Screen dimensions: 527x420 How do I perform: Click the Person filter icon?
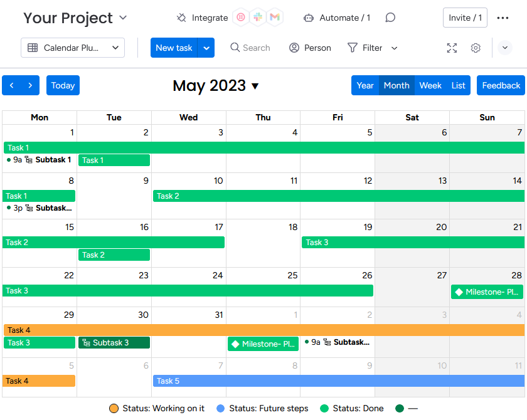coord(294,48)
